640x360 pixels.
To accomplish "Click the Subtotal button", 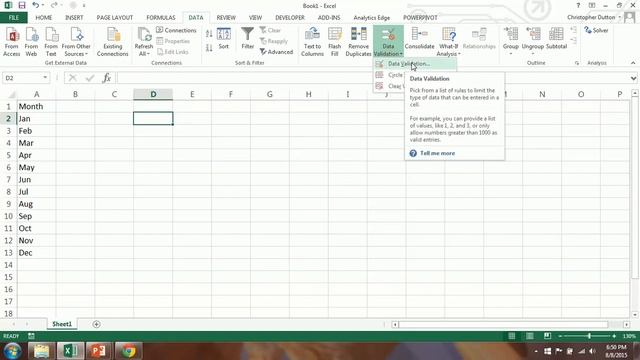I will pos(556,39).
